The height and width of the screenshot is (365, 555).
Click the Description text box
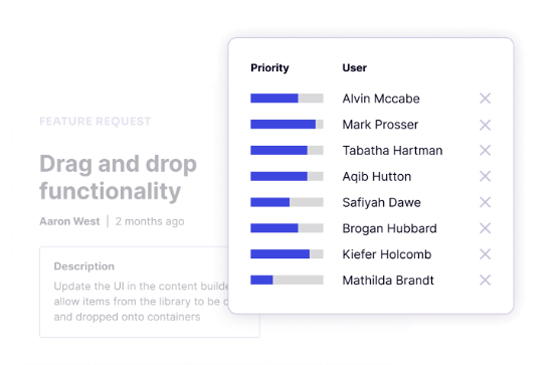point(149,292)
